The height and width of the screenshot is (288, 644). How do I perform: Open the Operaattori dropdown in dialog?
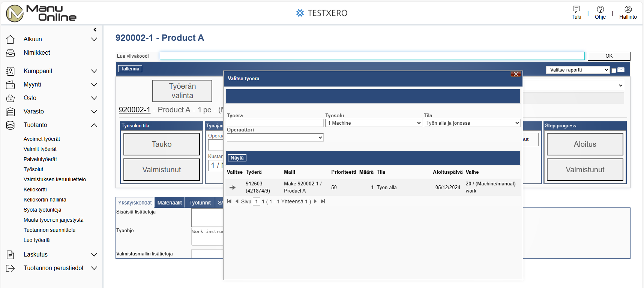point(275,137)
